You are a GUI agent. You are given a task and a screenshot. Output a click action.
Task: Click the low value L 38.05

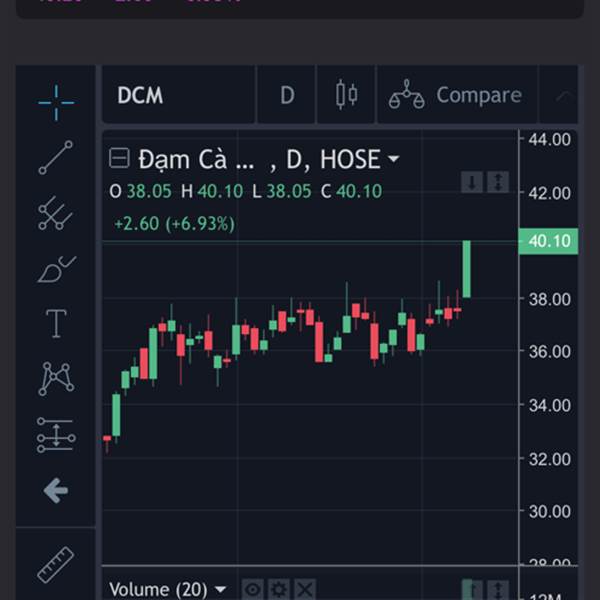(x=282, y=191)
